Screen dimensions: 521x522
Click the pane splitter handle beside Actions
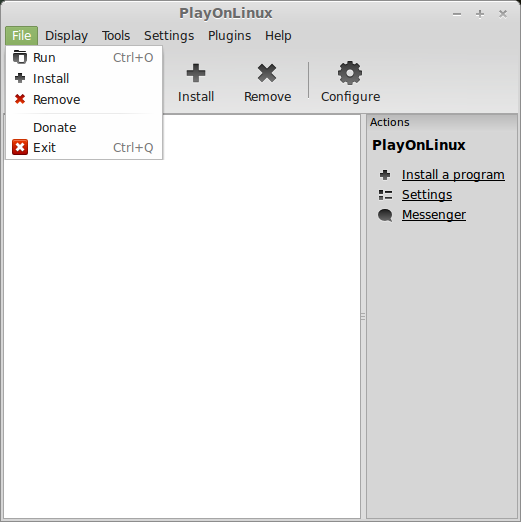pyautogui.click(x=363, y=316)
